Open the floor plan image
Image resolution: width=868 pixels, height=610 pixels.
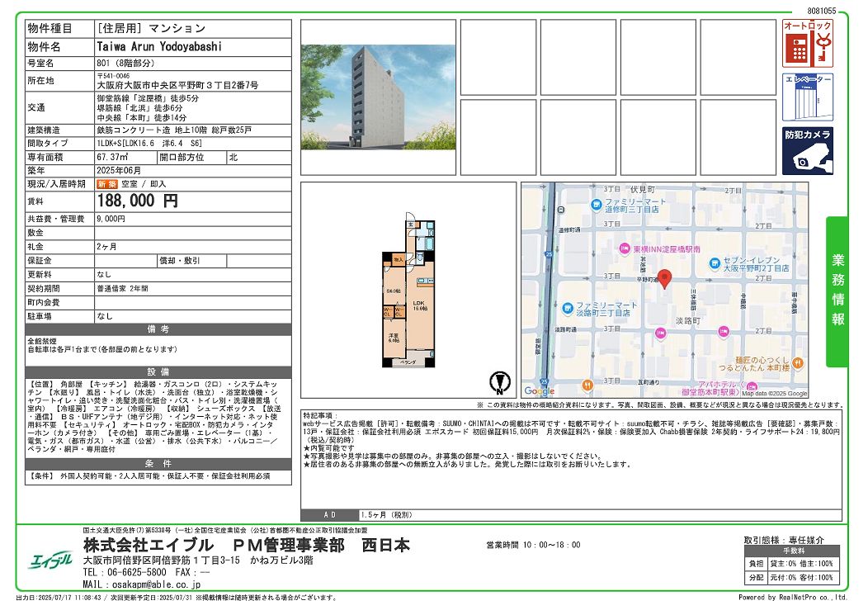(408, 293)
